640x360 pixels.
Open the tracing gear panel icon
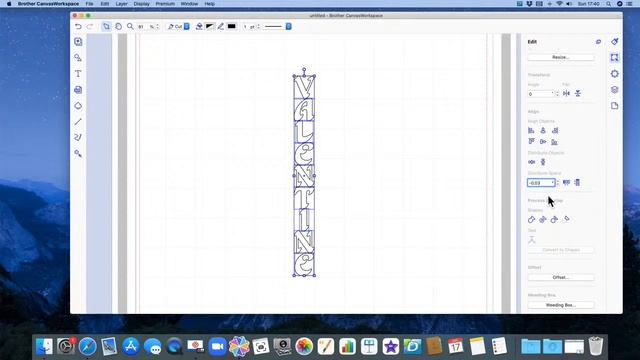click(615, 73)
